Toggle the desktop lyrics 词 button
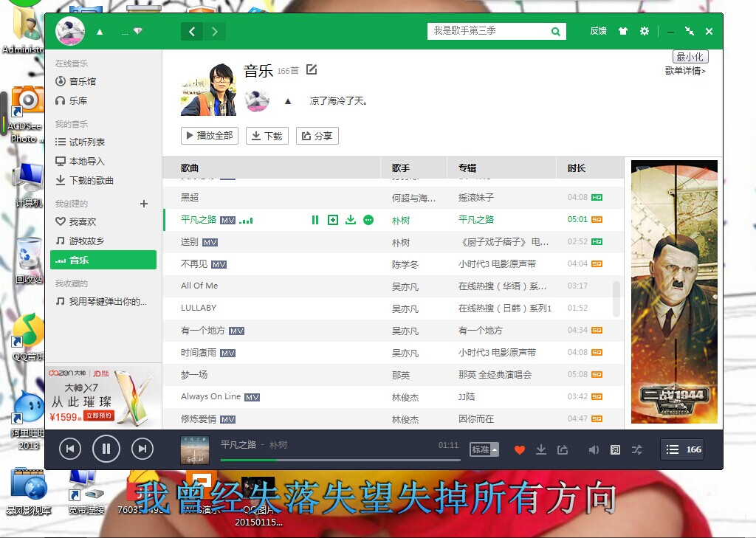 point(615,449)
